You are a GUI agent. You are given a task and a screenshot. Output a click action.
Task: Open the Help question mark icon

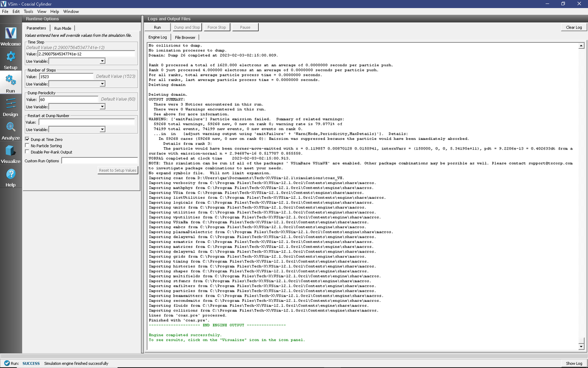tap(11, 175)
